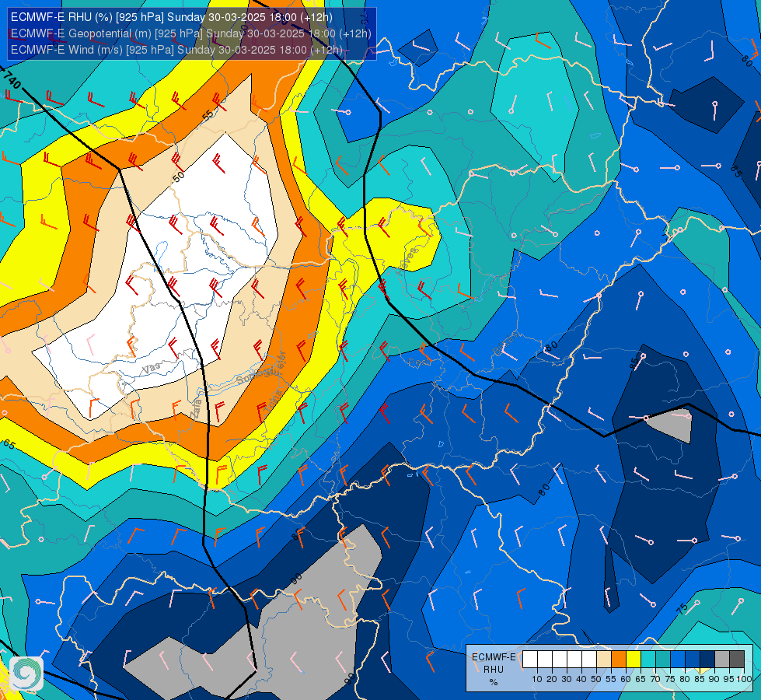The height and width of the screenshot is (700, 761).
Task: Click the legend tick label '70'
Action: (x=655, y=679)
